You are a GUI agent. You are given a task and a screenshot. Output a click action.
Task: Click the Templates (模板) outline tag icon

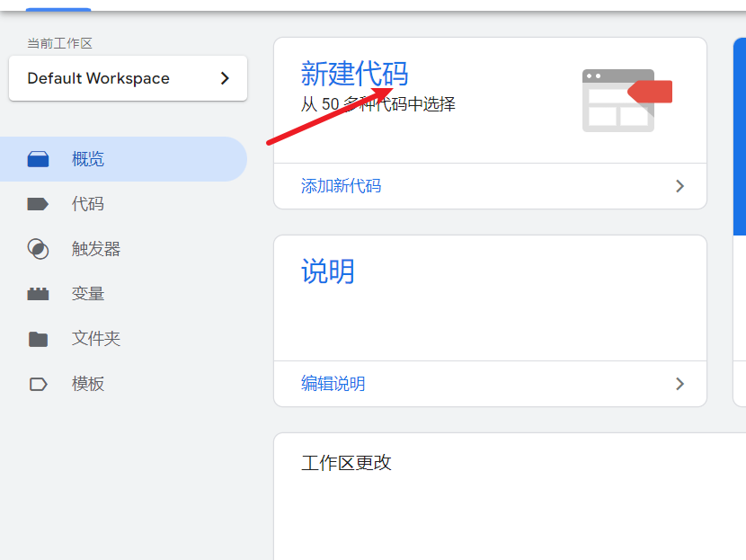click(x=38, y=384)
